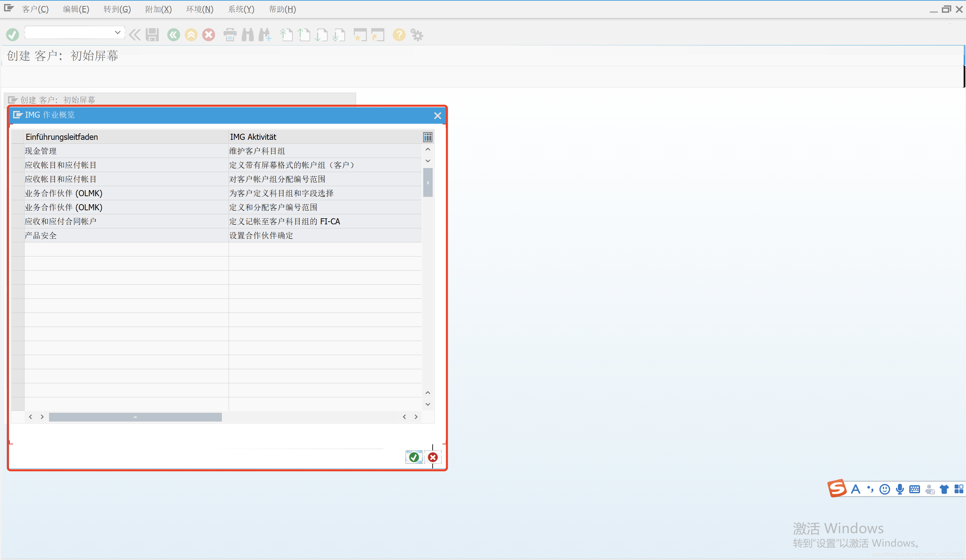Select row header of 应收和应付合同帐户 row
This screenshot has height=560, width=966.
(18, 221)
